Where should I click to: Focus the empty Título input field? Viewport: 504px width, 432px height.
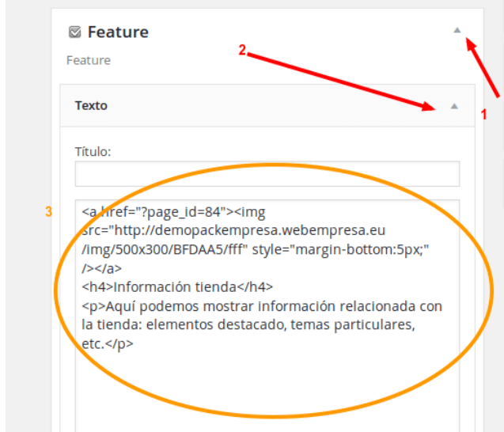(x=267, y=174)
